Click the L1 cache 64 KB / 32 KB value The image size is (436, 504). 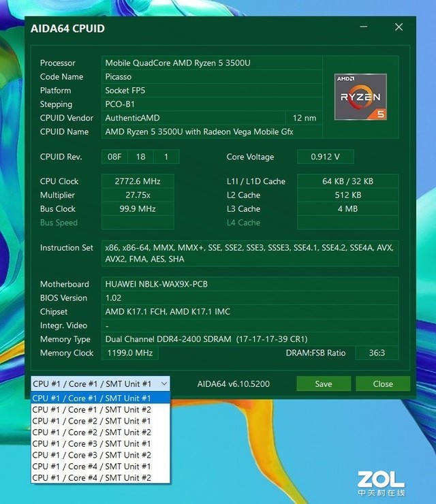point(348,181)
